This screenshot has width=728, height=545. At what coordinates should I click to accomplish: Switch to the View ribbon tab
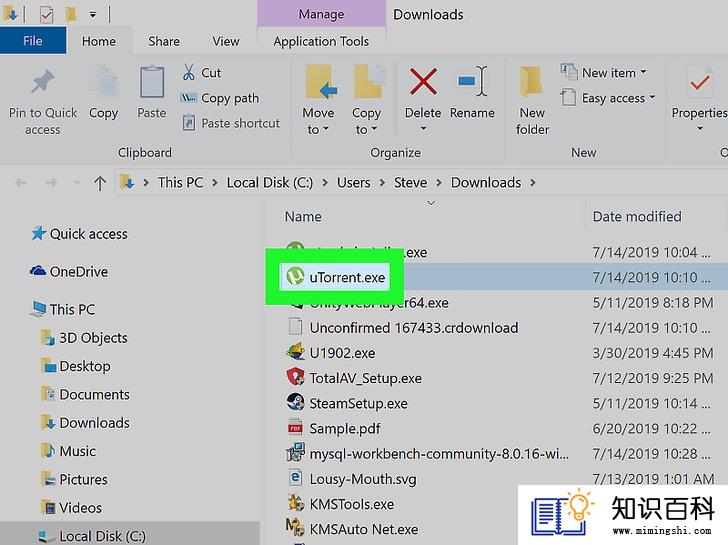(x=226, y=41)
